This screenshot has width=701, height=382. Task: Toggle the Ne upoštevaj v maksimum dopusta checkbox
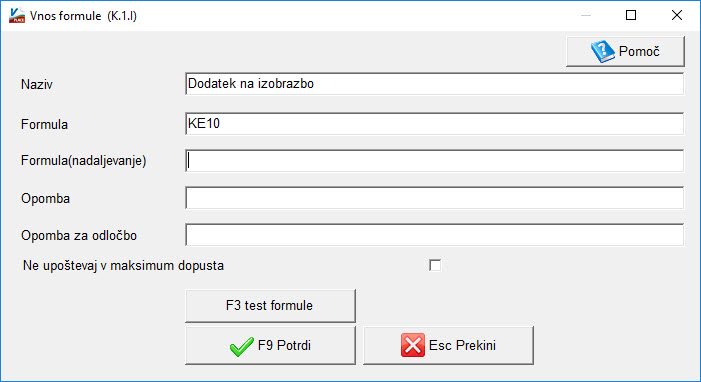435,265
